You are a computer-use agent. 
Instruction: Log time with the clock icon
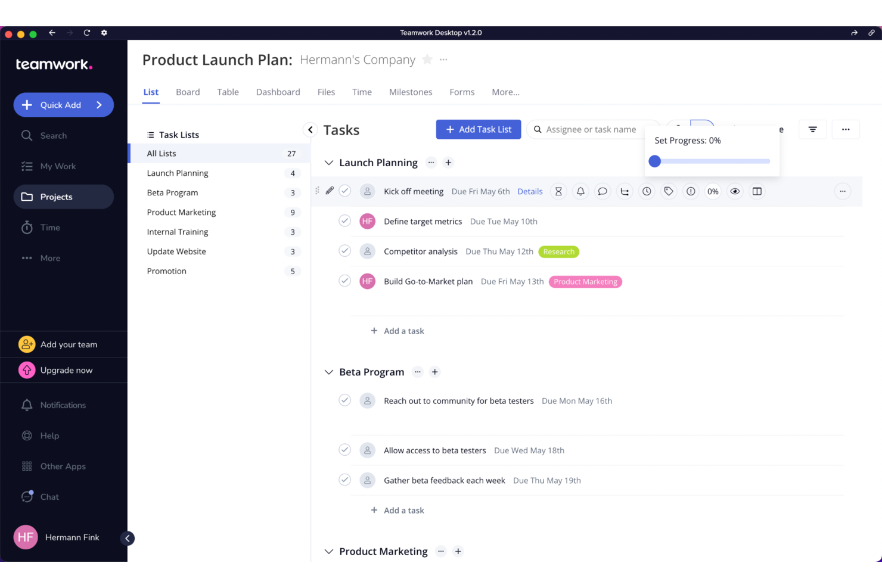647,191
